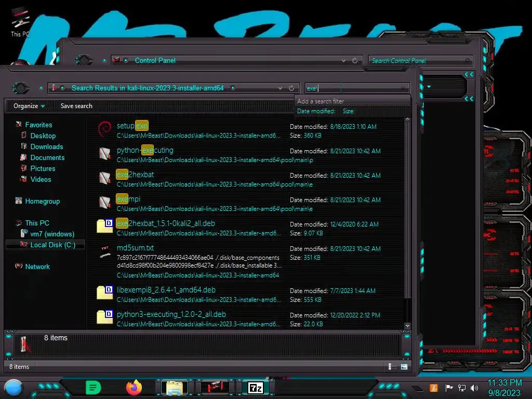Screen dimensions: 532x399
Task: Expand the search address bar history dropdown
Action: click(x=280, y=88)
